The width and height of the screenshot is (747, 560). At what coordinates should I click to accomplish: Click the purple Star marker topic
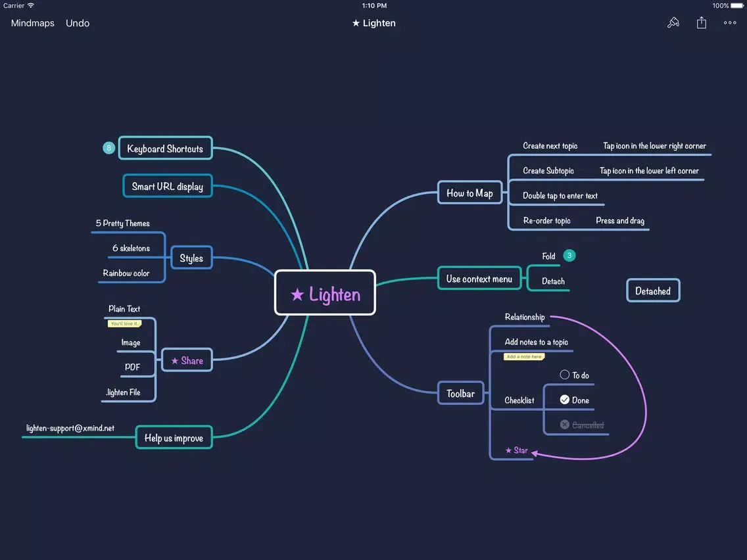pyautogui.click(x=516, y=450)
